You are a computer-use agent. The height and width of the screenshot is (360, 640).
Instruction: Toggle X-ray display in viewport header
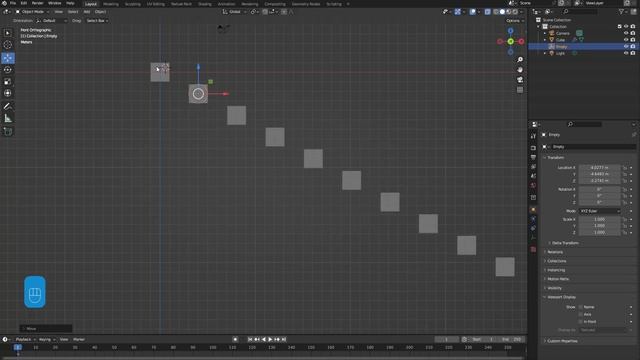(x=487, y=12)
